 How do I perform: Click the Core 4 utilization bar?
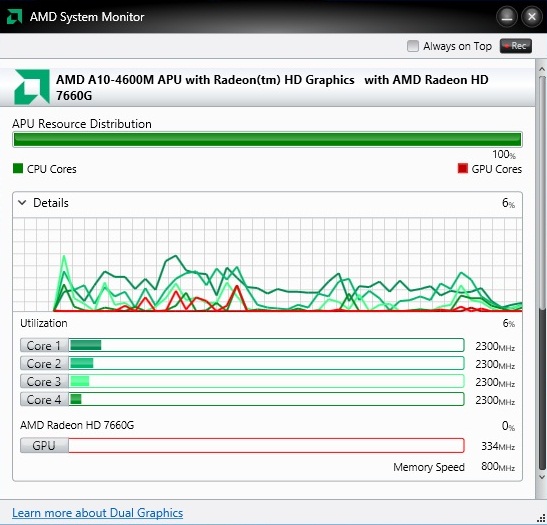coord(267,399)
